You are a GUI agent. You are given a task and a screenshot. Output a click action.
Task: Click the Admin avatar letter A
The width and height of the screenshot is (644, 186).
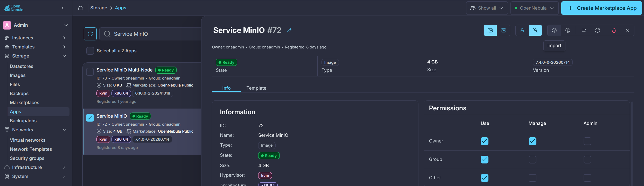[x=7, y=25]
